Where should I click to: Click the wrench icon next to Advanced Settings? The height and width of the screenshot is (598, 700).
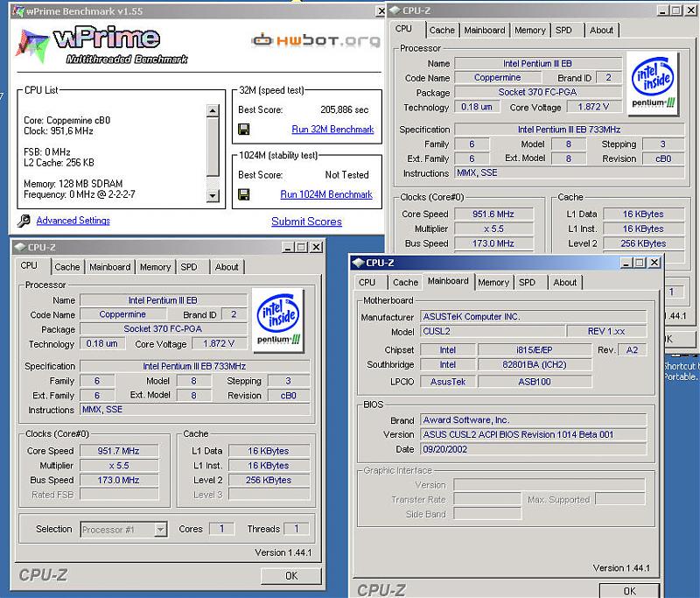coord(24,220)
